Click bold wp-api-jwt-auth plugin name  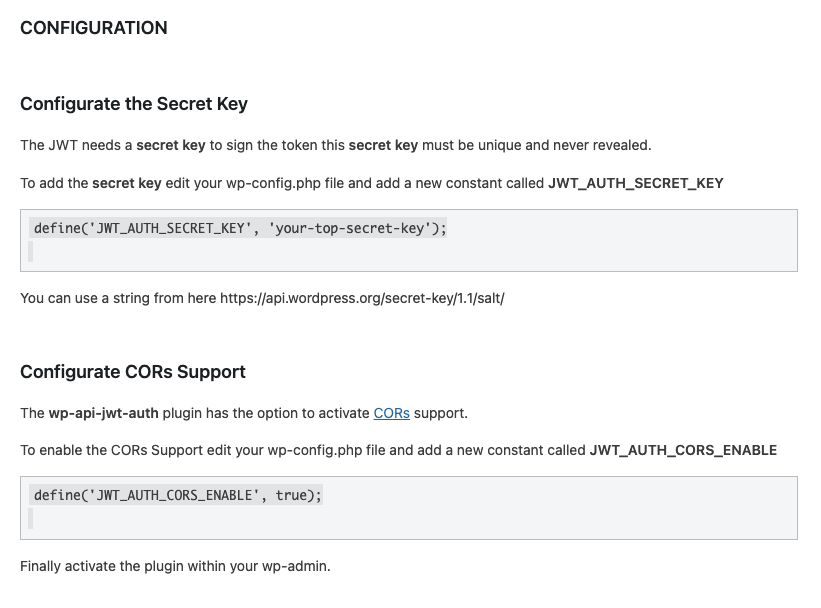(103, 413)
